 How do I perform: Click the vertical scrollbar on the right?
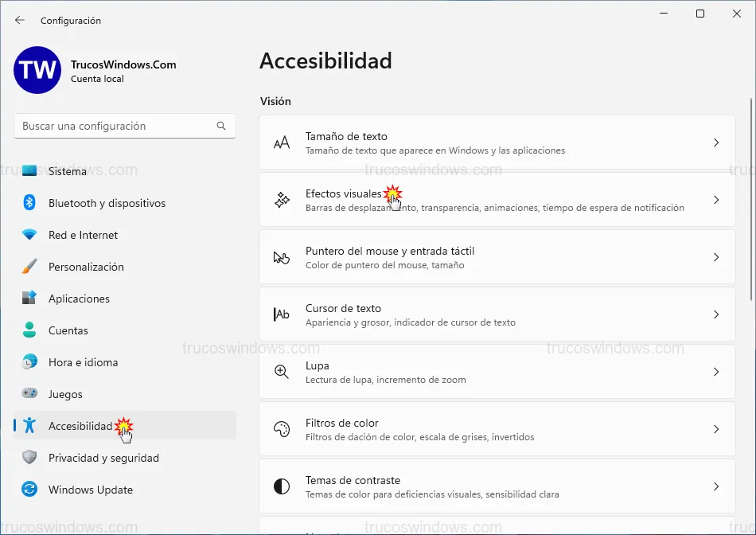750,199
